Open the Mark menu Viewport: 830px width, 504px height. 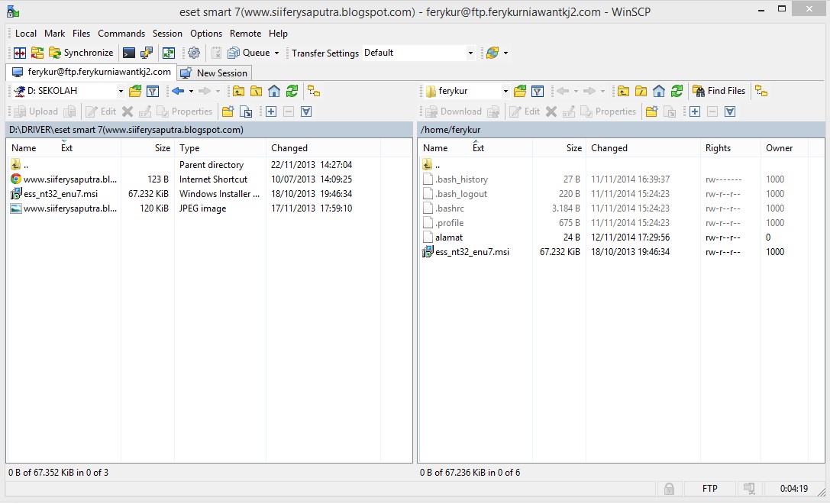[54, 34]
